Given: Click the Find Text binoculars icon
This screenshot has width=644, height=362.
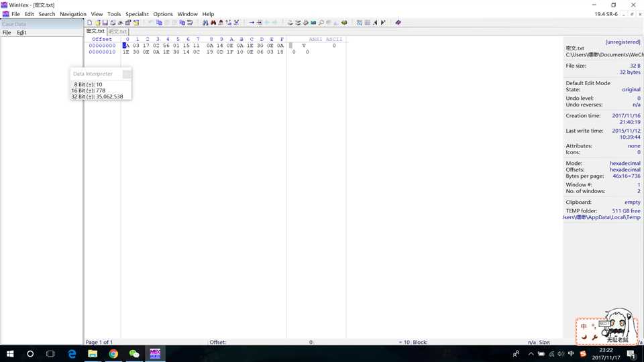Looking at the screenshot, I should pyautogui.click(x=205, y=23).
